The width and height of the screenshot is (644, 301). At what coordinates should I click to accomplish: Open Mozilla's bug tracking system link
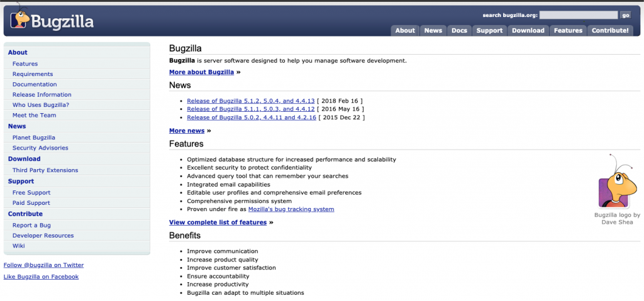[291, 209]
